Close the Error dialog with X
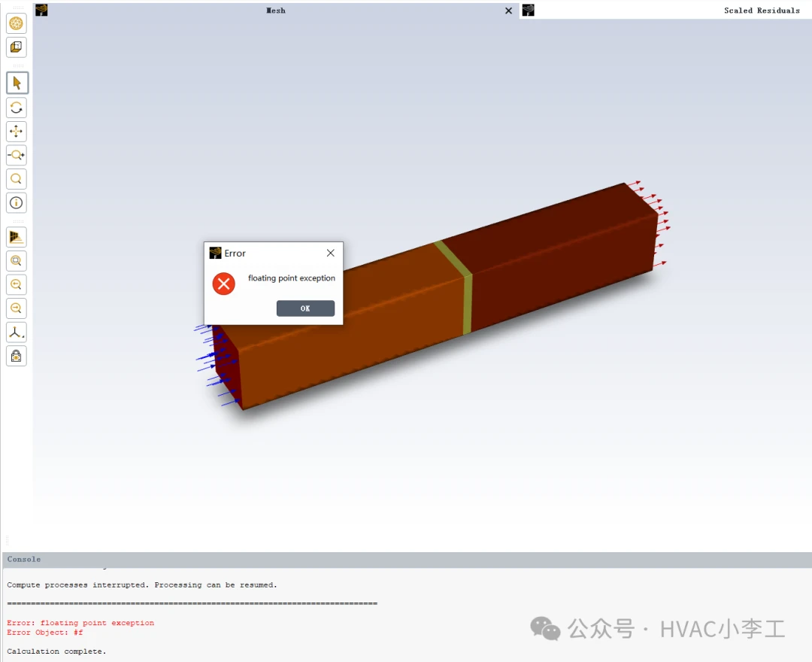Viewport: 812px width, 662px height. 330,253
